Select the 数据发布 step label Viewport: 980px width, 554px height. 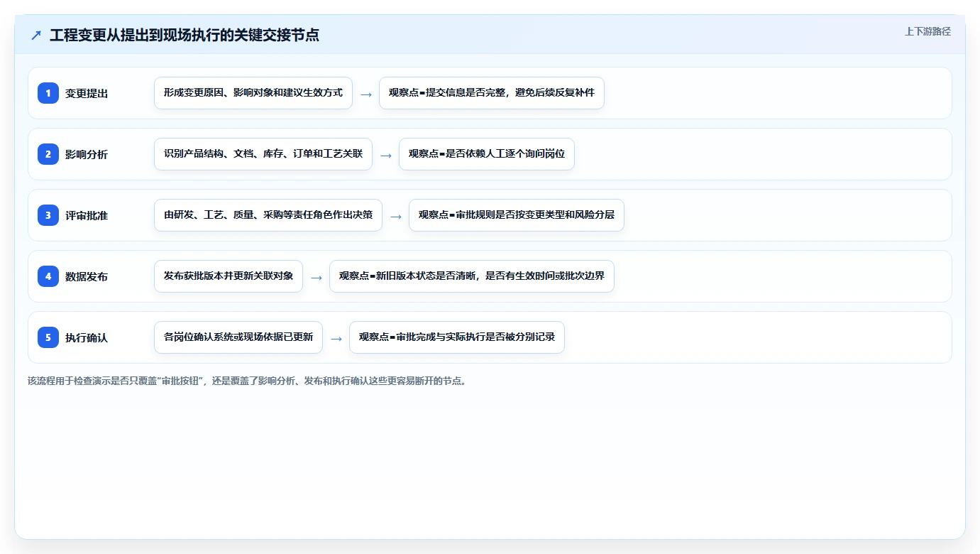[87, 276]
